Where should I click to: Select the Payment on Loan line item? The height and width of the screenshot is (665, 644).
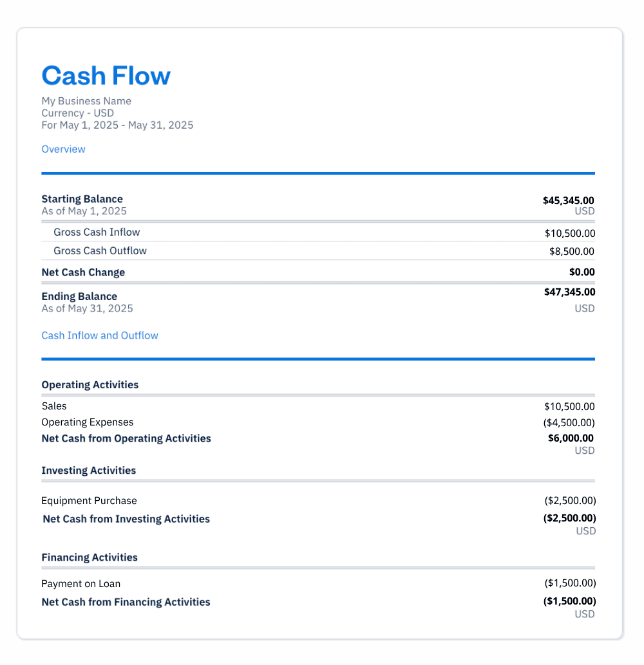(x=80, y=584)
